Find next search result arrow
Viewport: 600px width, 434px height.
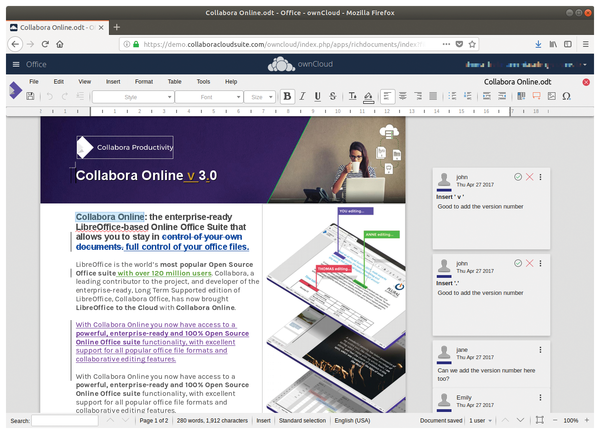pyautogui.click(x=125, y=420)
